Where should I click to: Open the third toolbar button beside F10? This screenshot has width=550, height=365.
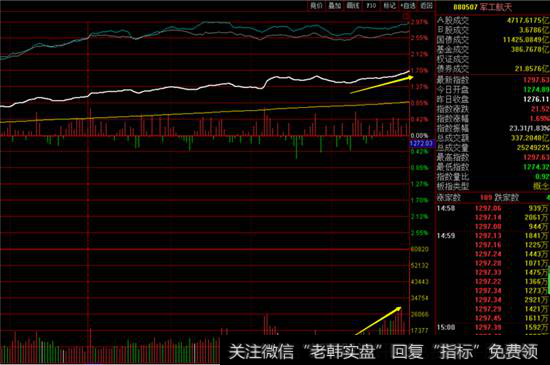click(353, 6)
